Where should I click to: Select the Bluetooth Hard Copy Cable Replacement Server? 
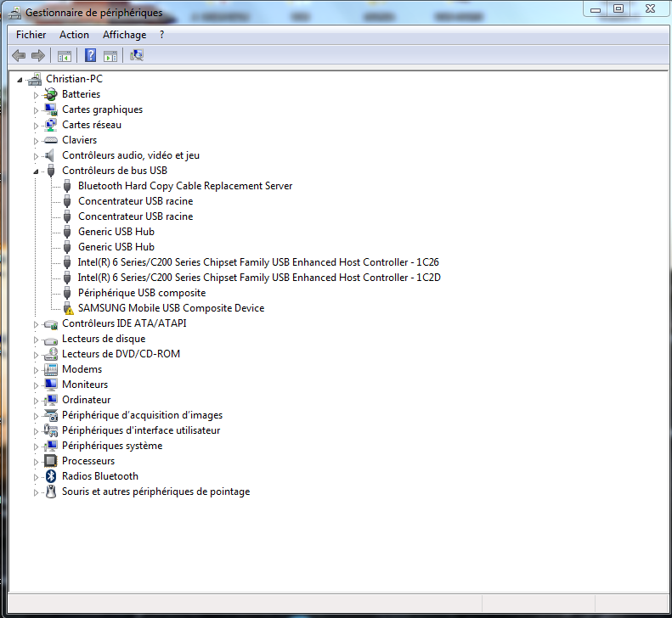[184, 186]
